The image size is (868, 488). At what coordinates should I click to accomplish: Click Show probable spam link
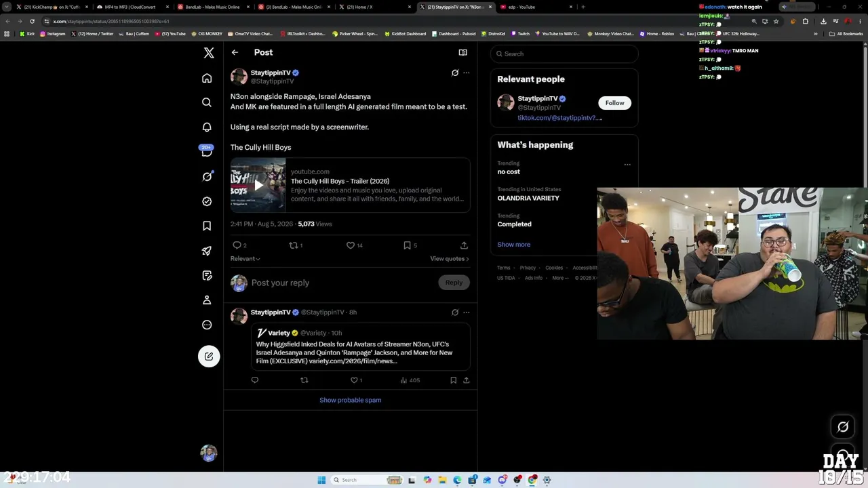click(x=351, y=400)
